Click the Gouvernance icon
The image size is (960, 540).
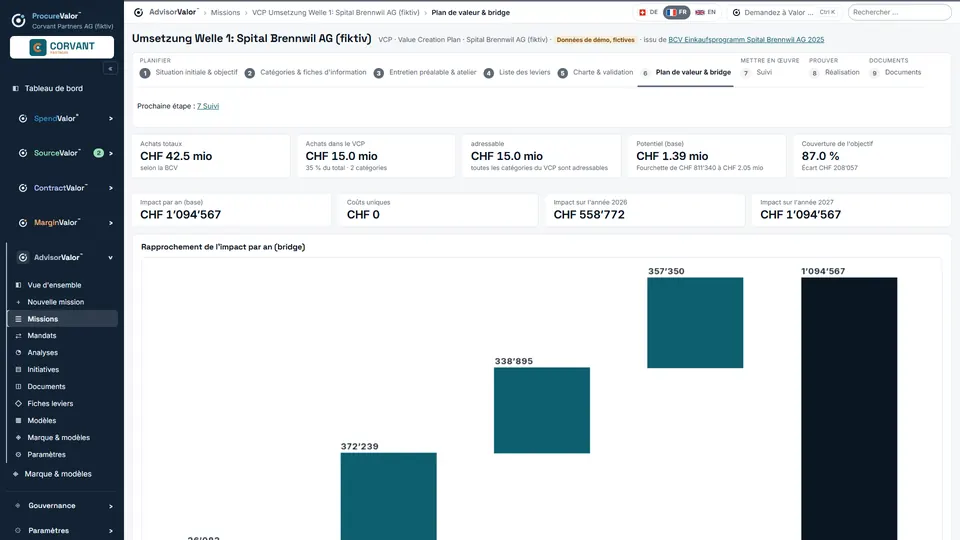click(18, 506)
